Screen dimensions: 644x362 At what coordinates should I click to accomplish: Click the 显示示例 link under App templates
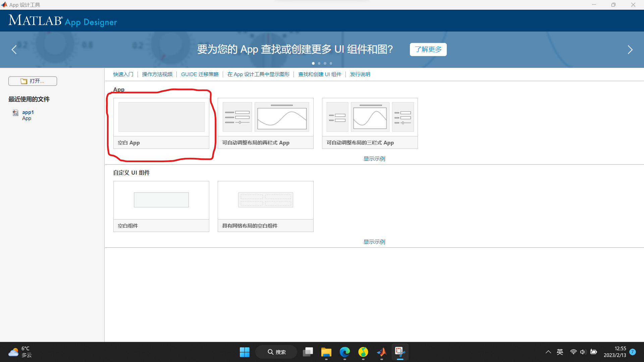tap(374, 159)
